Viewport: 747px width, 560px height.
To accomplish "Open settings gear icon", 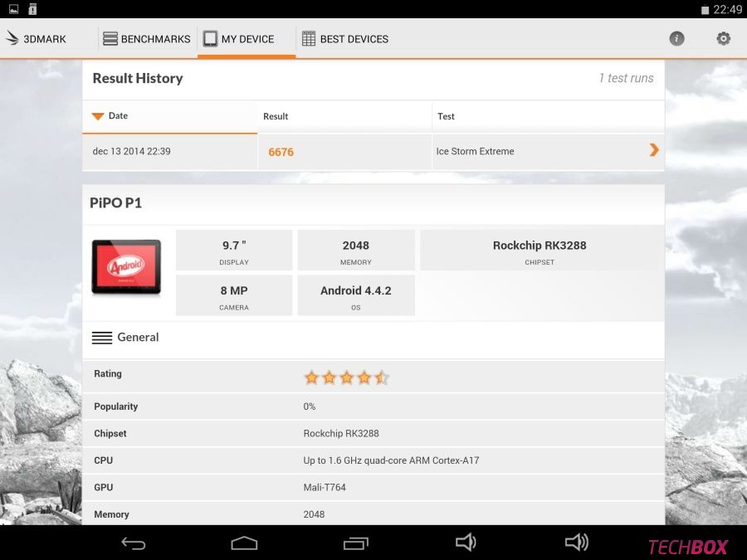I will [723, 38].
